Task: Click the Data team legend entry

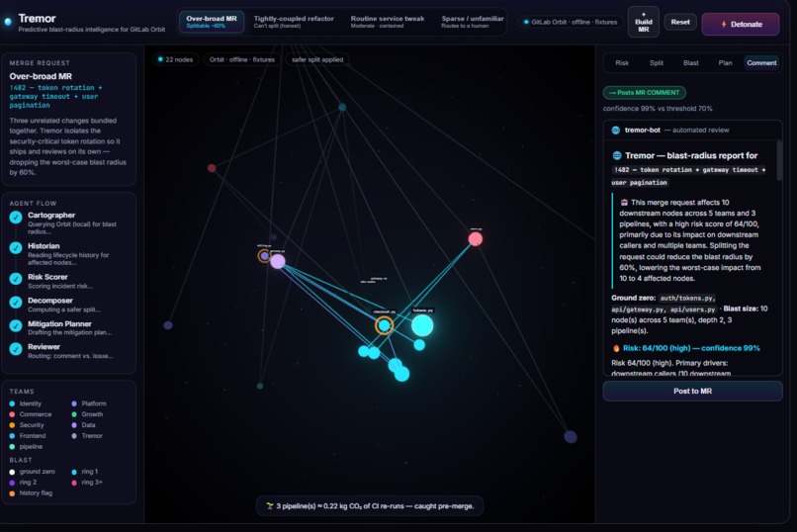Action: pyautogui.click(x=83, y=425)
